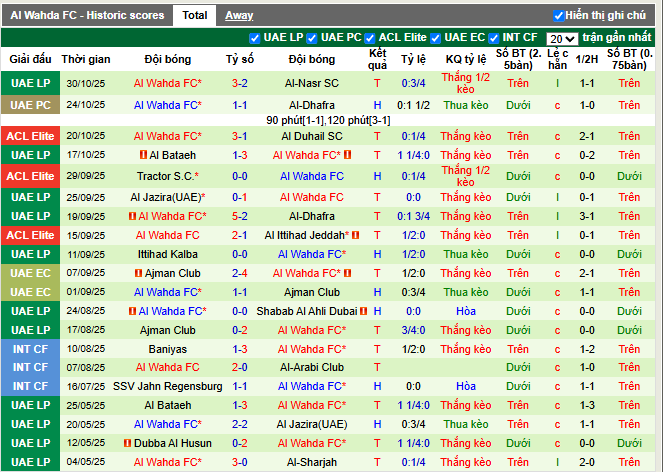663x472 pixels.
Task: Toggle the ACL Elite filter checkbox
Action: click(370, 38)
